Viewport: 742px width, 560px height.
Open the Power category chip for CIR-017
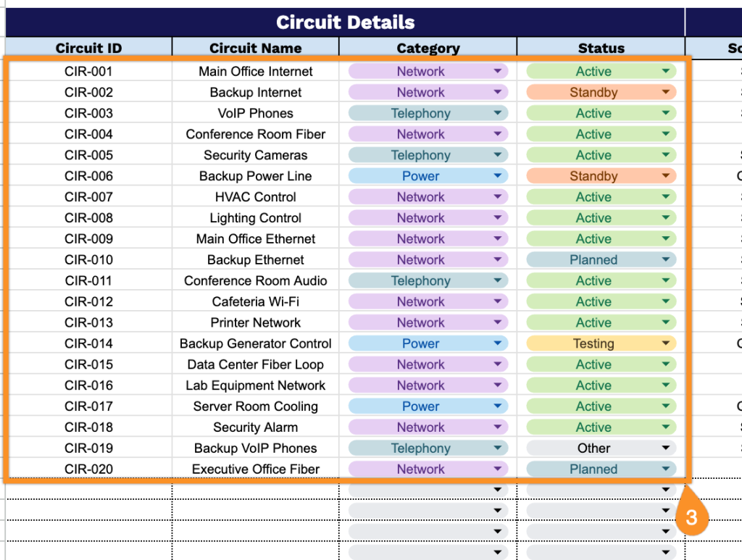coord(421,406)
